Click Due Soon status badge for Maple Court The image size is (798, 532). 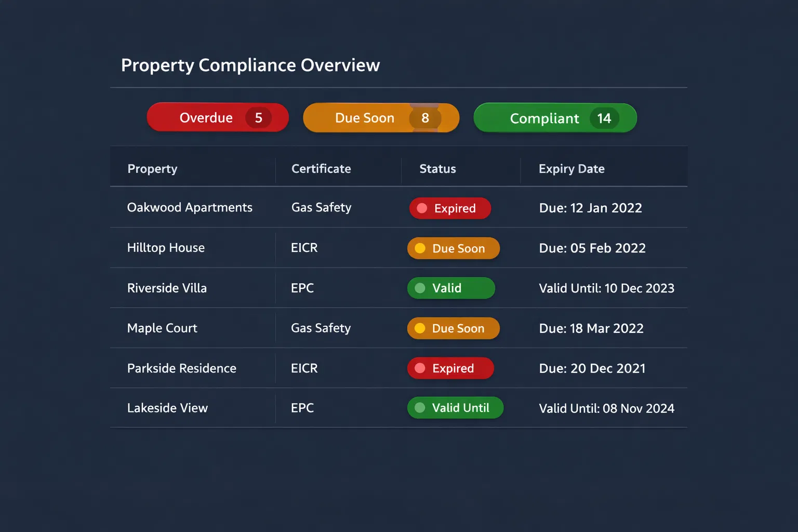(x=454, y=328)
